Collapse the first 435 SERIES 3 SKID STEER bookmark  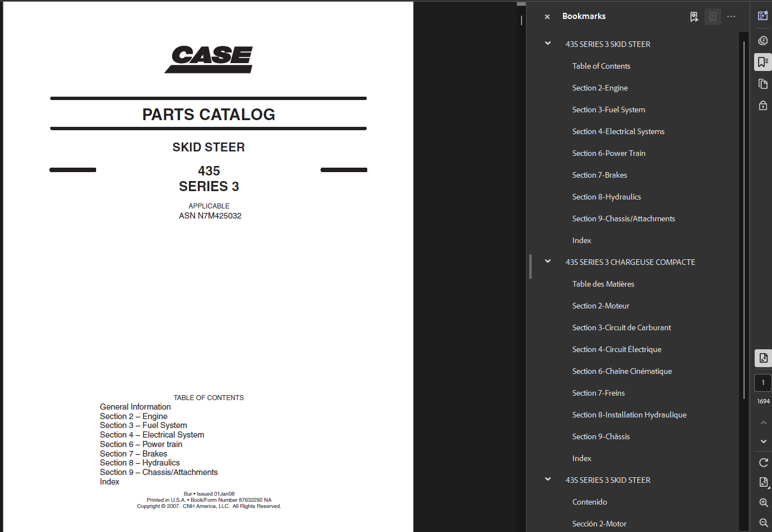(548, 44)
